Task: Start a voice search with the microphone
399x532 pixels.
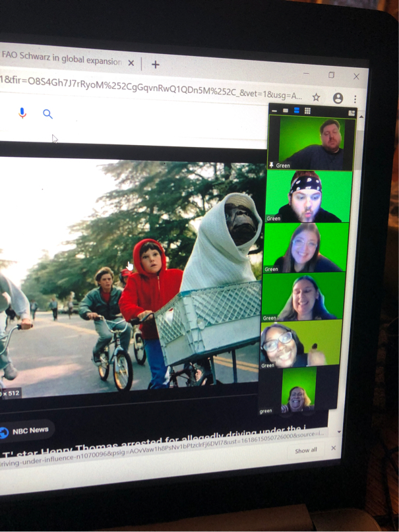Action: click(22, 113)
